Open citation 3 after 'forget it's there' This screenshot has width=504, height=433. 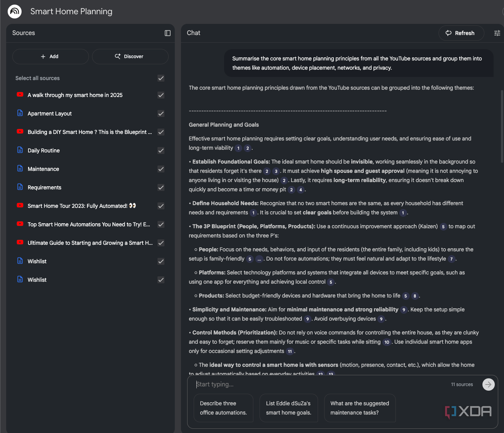(x=276, y=171)
